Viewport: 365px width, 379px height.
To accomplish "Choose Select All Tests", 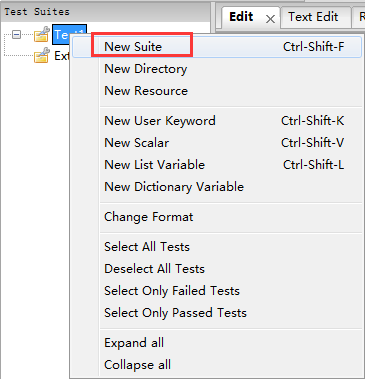I will click(217, 247).
